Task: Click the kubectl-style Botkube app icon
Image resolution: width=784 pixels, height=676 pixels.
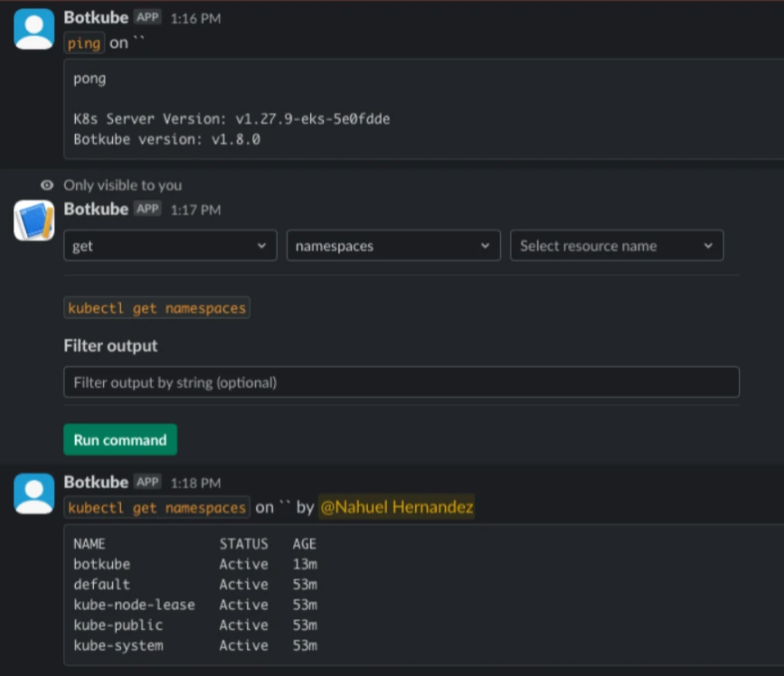Action: point(33,219)
